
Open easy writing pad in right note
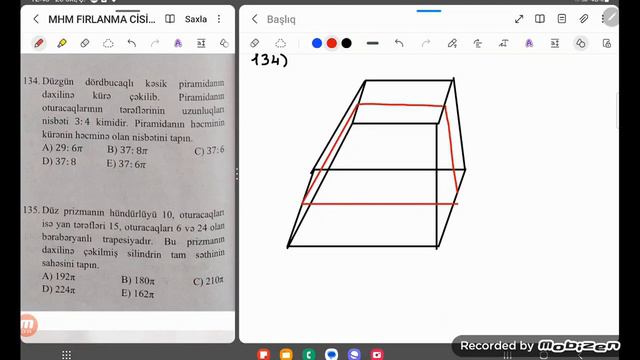tap(555, 43)
